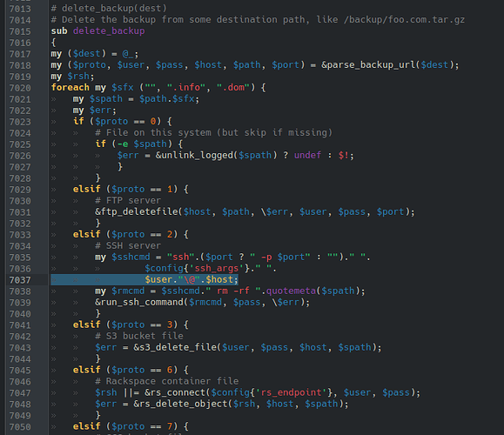Screen dimensions: 504x435
Task: Click the comment '# Rackspace container file'
Action: 166,381
